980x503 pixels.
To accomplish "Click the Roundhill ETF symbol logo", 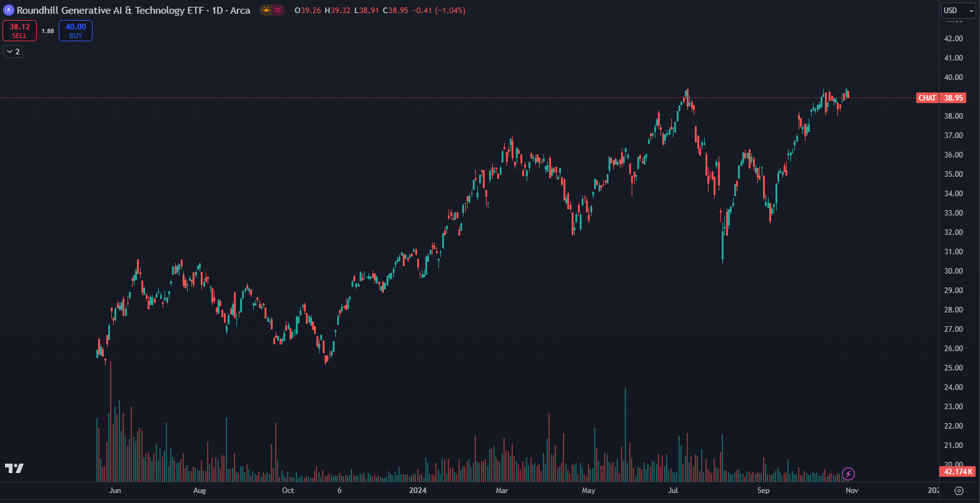I will click(x=9, y=11).
